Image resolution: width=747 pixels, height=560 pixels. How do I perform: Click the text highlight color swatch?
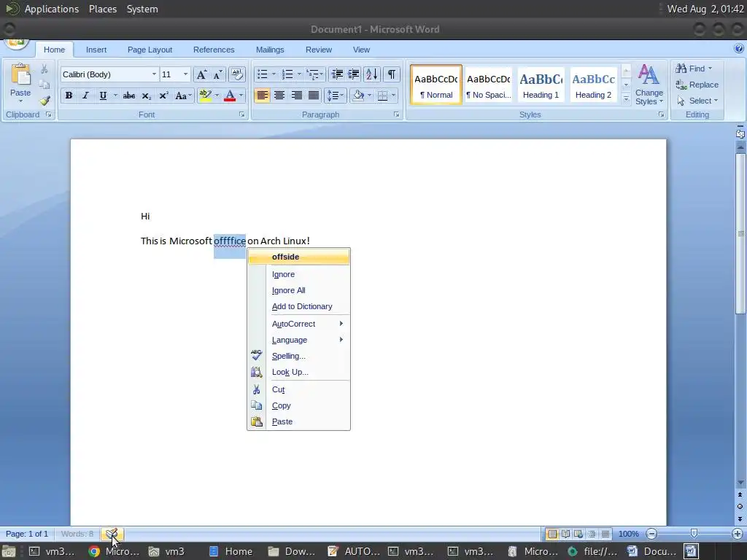click(205, 96)
